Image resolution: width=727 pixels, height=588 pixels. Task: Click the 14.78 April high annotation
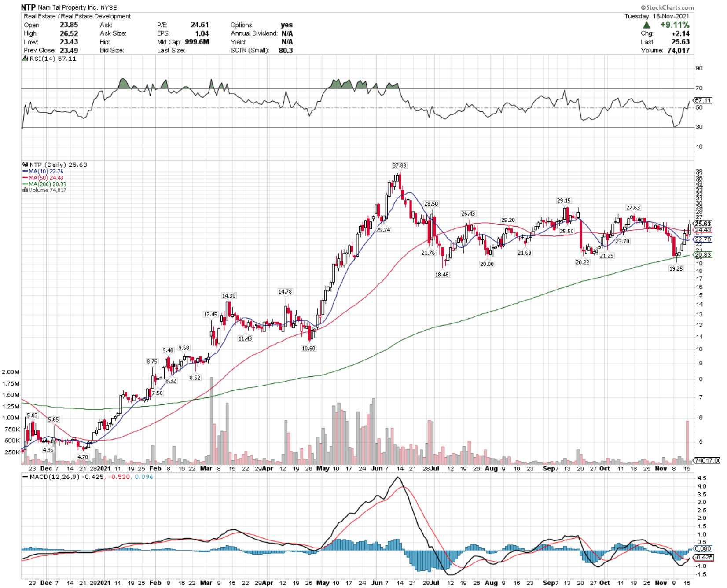click(285, 292)
